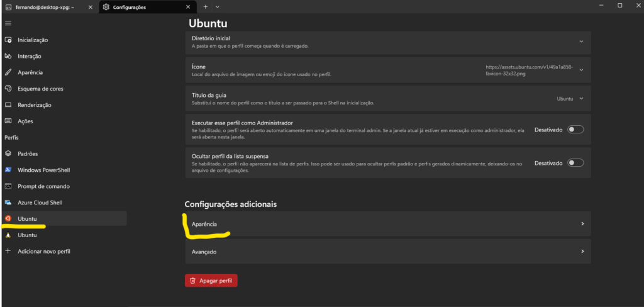Select the Azure Cloud Shell profile

click(x=64, y=203)
